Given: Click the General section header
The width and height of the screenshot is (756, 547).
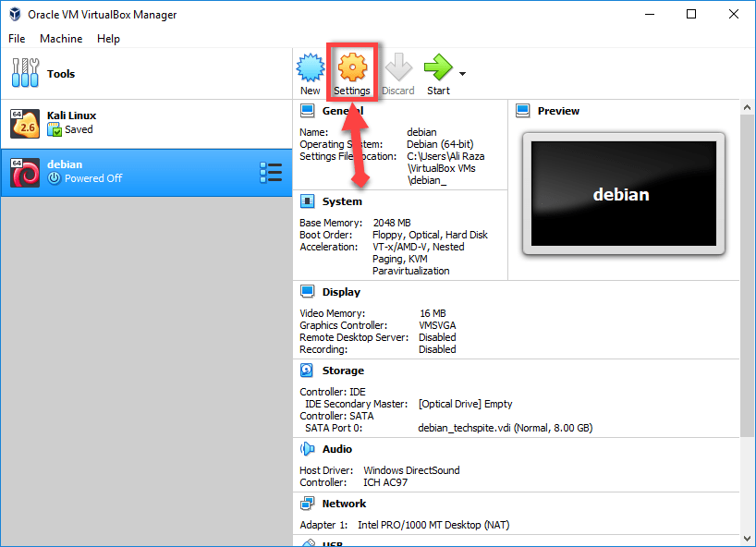Looking at the screenshot, I should [x=342, y=111].
